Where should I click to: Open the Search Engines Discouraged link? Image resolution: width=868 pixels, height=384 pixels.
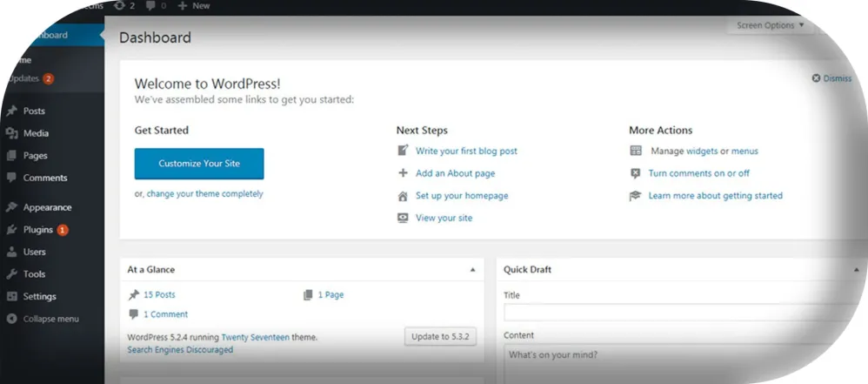click(180, 350)
